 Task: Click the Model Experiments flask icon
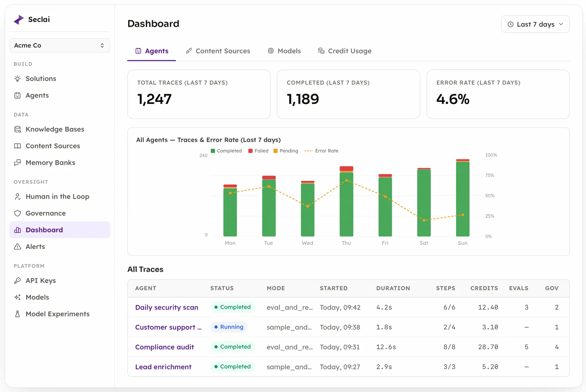click(x=17, y=314)
